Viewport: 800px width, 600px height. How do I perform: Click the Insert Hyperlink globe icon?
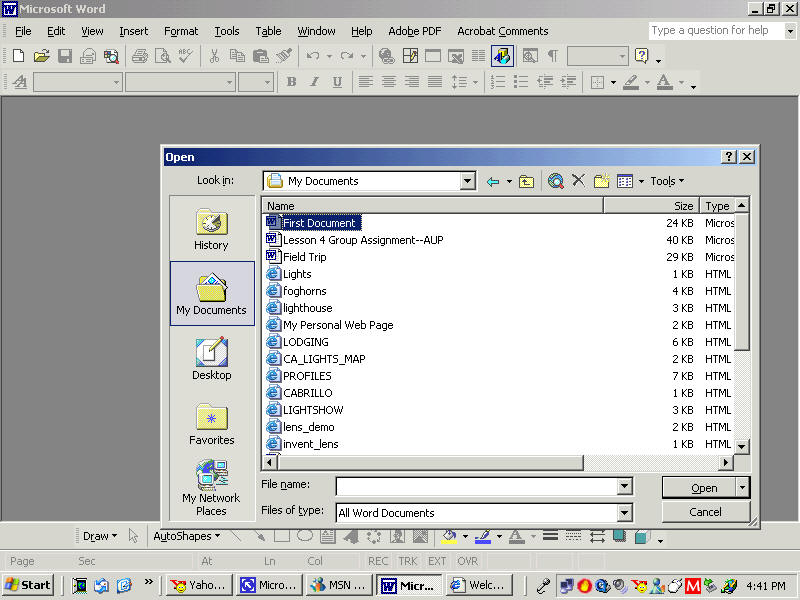pos(386,56)
